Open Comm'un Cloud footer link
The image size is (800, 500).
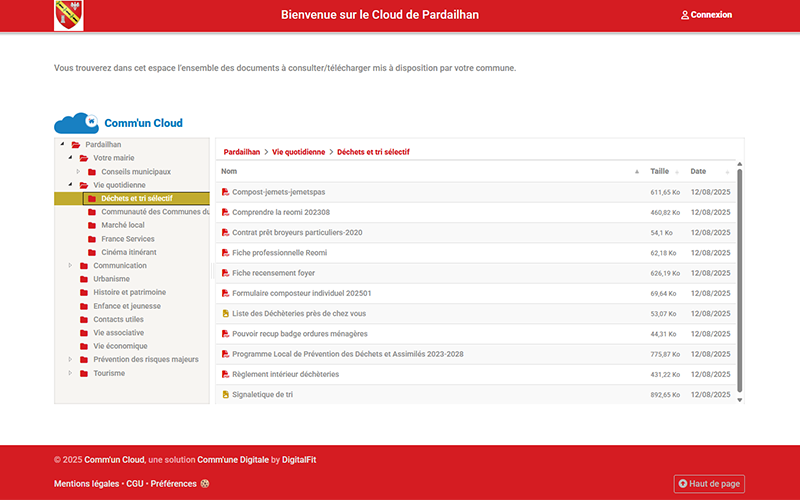[114, 460]
